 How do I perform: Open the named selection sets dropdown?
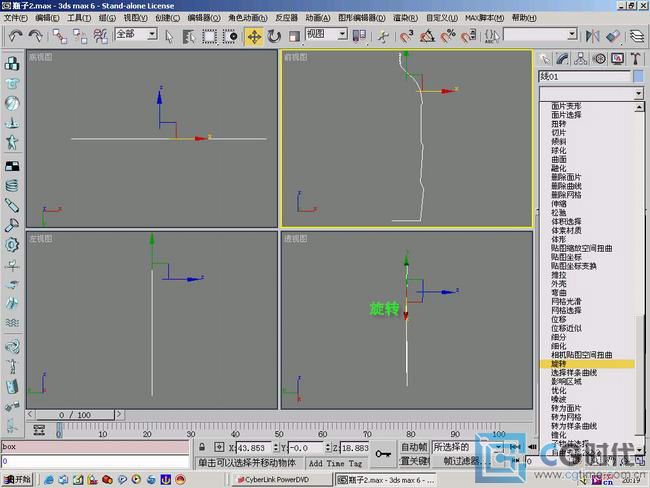[572, 34]
